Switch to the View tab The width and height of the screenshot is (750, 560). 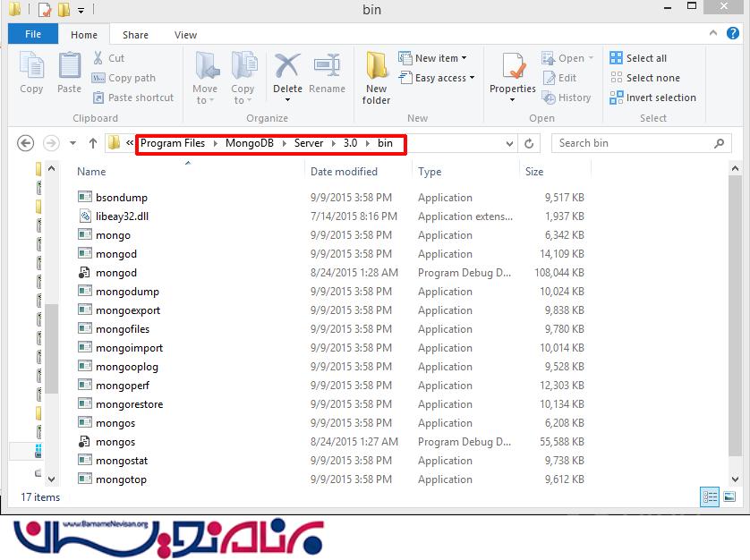[x=185, y=35]
